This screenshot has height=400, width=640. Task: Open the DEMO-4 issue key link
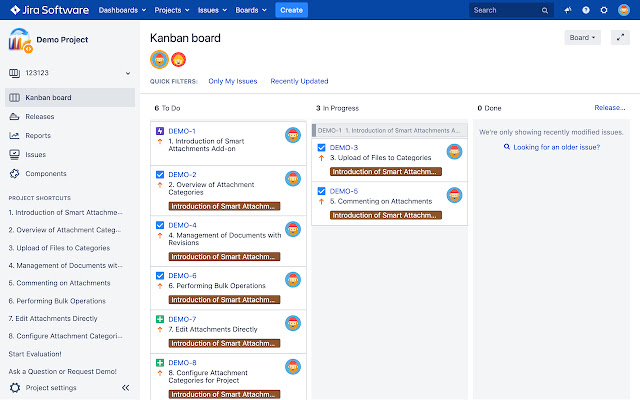(x=182, y=225)
